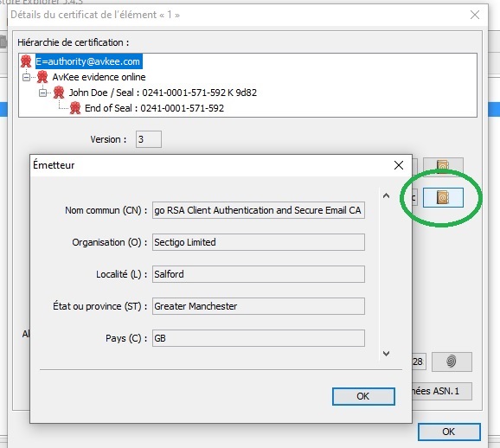Click the Greater Manchester state field
The height and width of the screenshot is (448, 500).
coord(259,306)
